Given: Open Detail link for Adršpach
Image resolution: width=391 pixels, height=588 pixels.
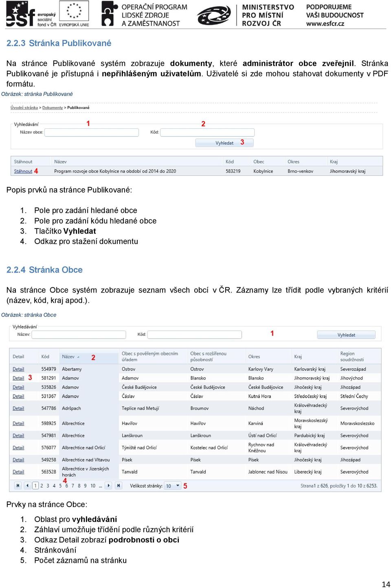Looking at the screenshot, I should [18, 408].
